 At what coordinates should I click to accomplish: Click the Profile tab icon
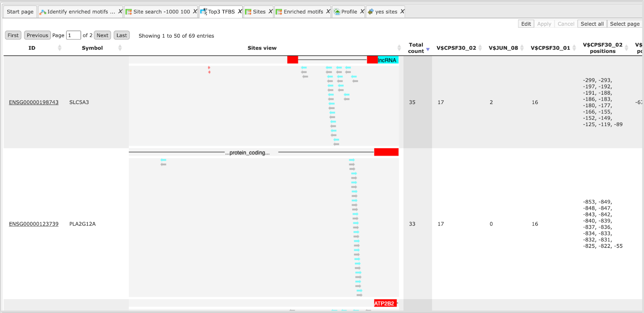coord(337,12)
